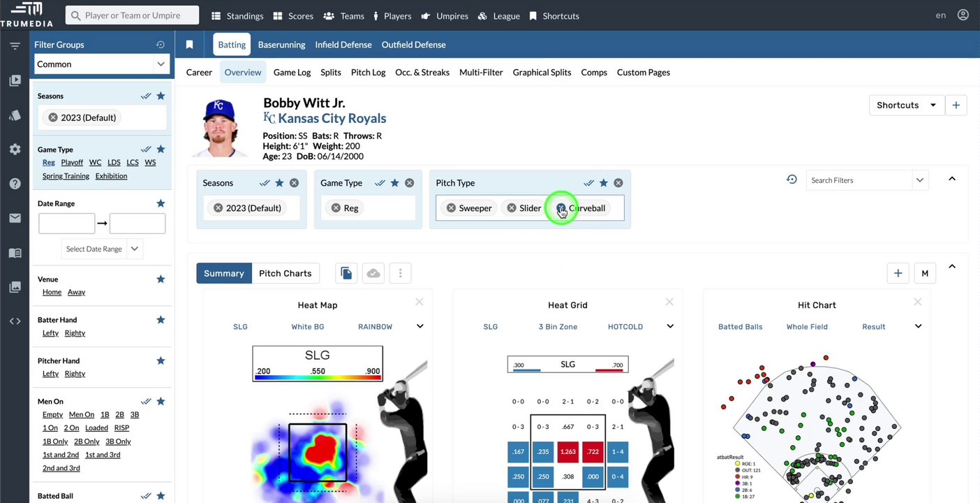Open the three-dot more options menu

tap(400, 273)
